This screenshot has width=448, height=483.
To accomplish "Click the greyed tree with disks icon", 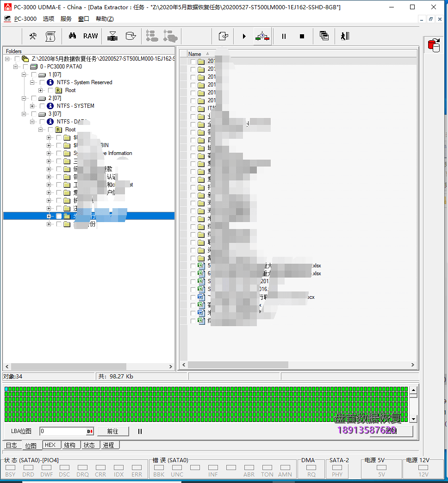I will pos(170,36).
